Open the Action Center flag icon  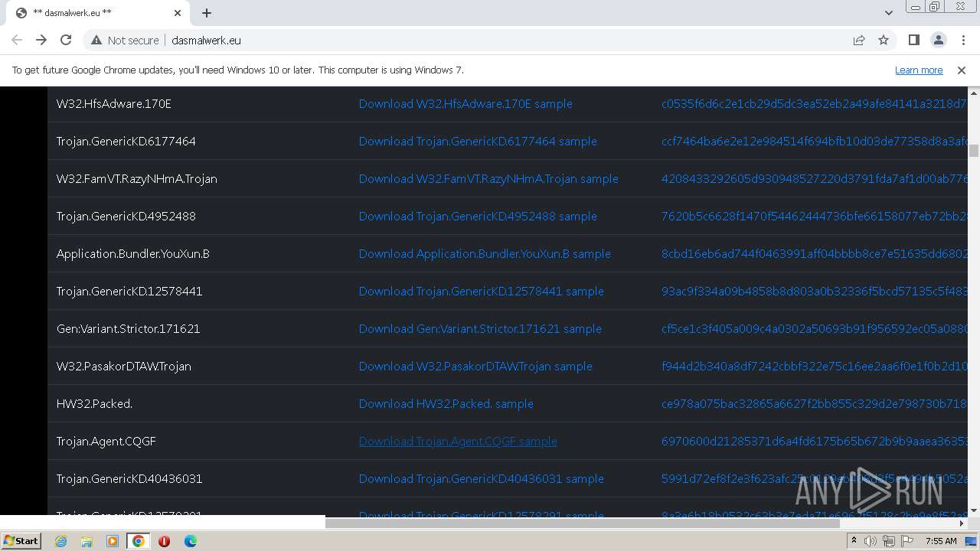907,541
